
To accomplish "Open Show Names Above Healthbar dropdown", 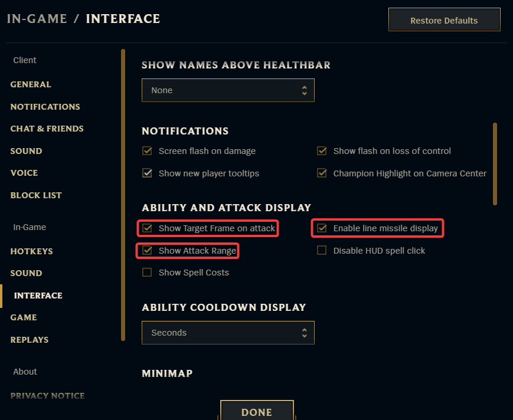I will click(228, 90).
